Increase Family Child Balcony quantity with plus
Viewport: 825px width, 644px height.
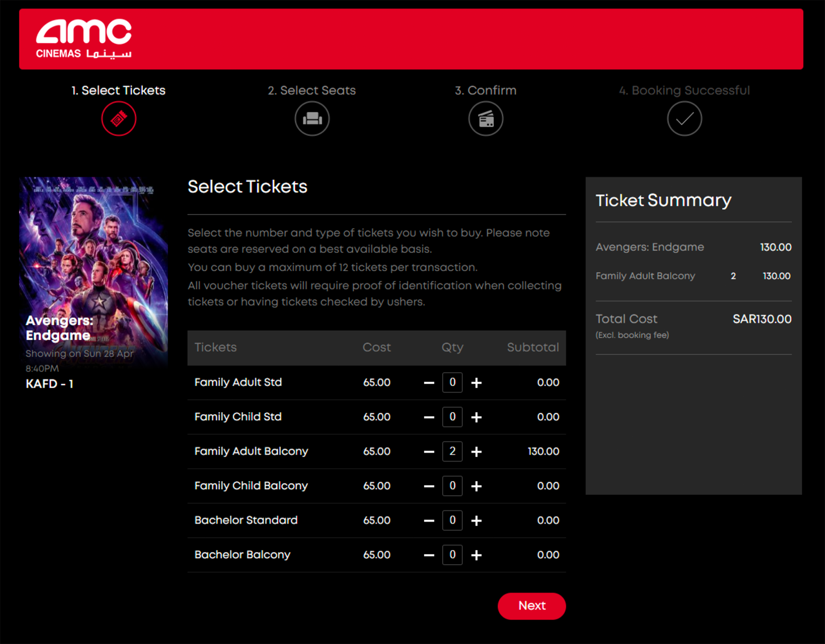(476, 486)
